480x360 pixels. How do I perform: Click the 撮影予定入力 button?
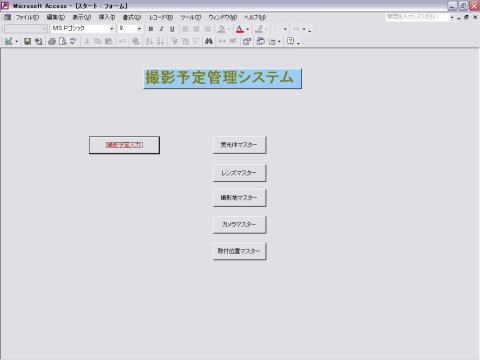[x=124, y=145]
